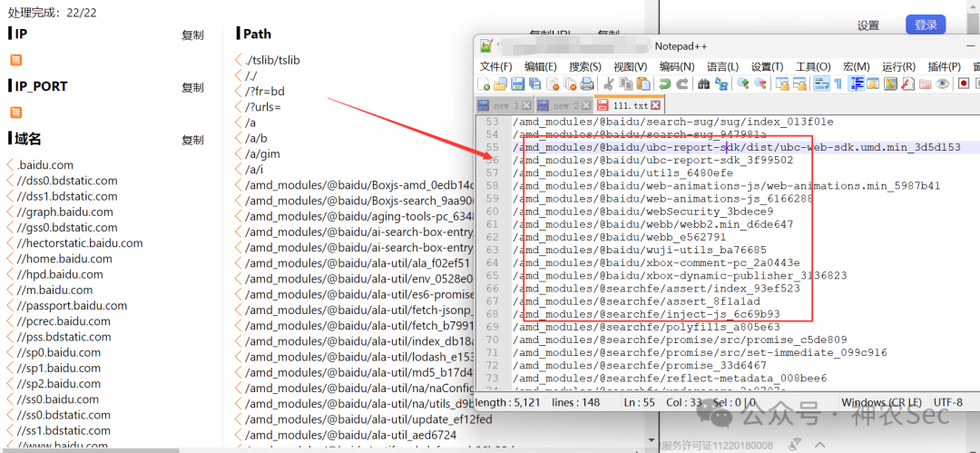Click Windows (CR LF) in status bar
The width and height of the screenshot is (980, 453).
(x=881, y=402)
